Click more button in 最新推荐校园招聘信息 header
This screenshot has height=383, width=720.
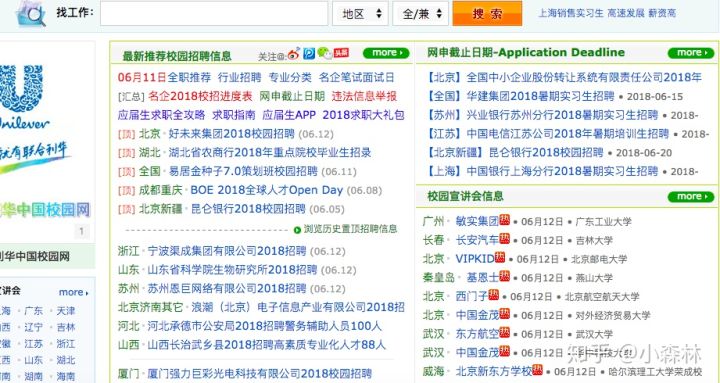coord(386,53)
